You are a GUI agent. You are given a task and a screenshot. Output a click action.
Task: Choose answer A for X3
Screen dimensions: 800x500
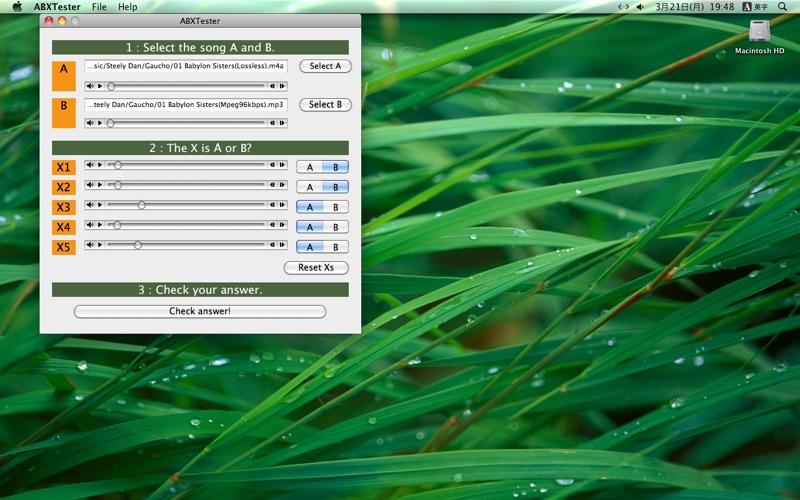310,207
